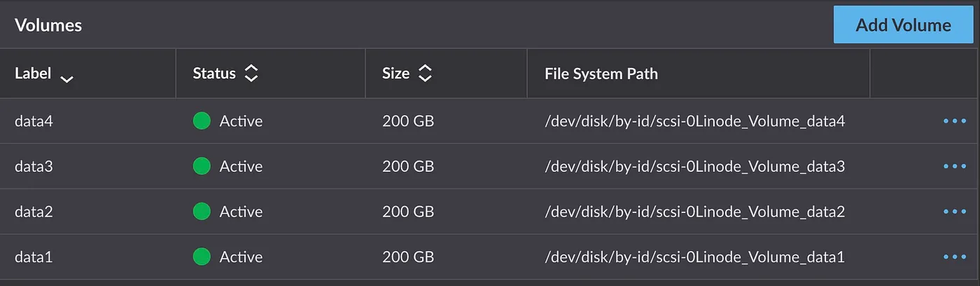Click the green status dot for data1
Viewport: 980px width, 286px height.
202,257
